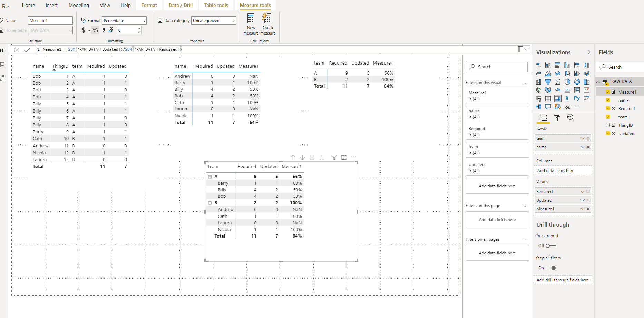Choose the Funnel visualization icon
Image resolution: width=644 pixels, height=318 pixels.
pos(548,82)
